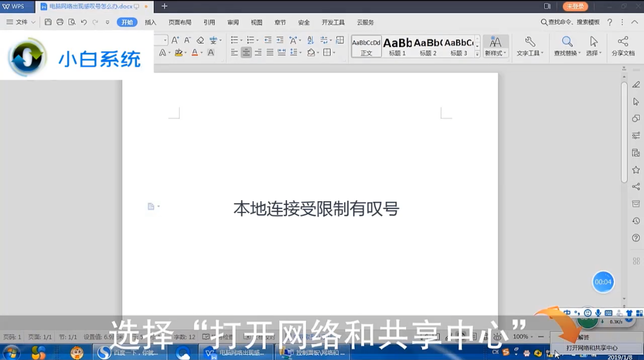
Task: Open 选择 dropdown
Action: click(x=593, y=46)
